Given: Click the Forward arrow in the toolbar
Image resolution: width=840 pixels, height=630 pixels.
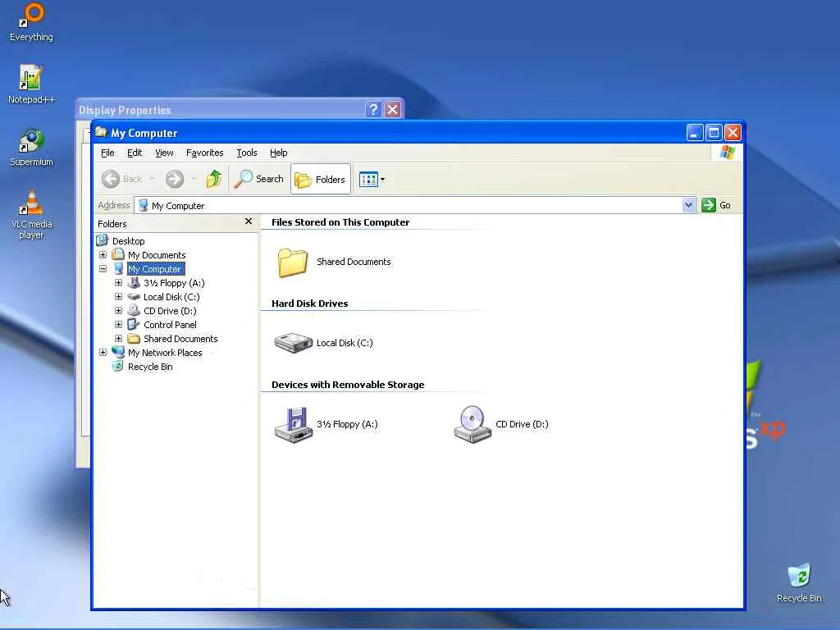Looking at the screenshot, I should click(175, 179).
